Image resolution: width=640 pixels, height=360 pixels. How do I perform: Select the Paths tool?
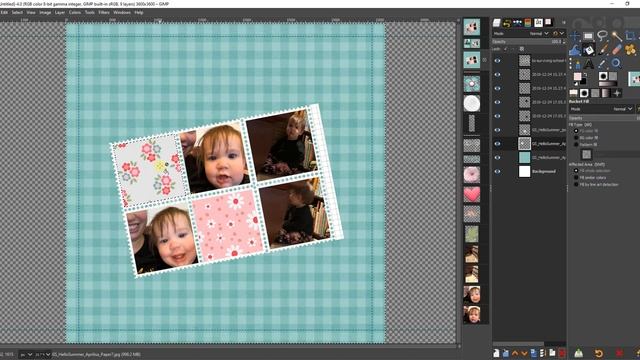click(576, 64)
